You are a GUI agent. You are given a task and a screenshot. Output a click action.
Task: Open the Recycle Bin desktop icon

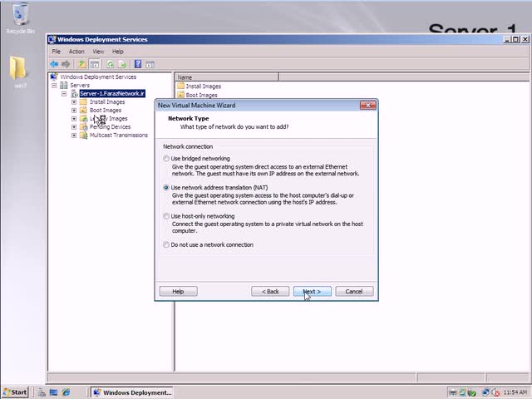(x=20, y=17)
